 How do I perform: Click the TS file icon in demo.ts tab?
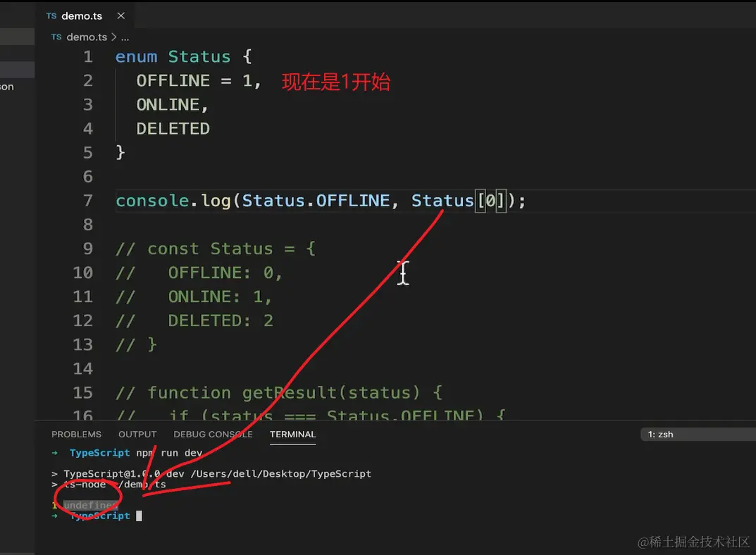[51, 16]
